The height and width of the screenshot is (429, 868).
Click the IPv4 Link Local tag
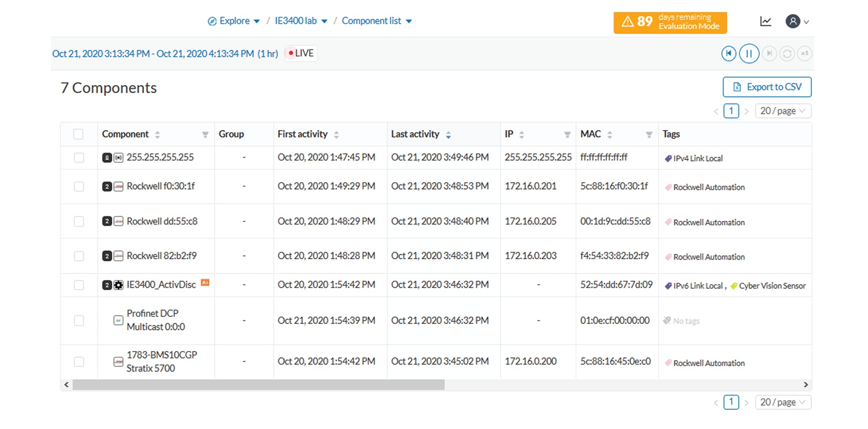[x=694, y=159]
